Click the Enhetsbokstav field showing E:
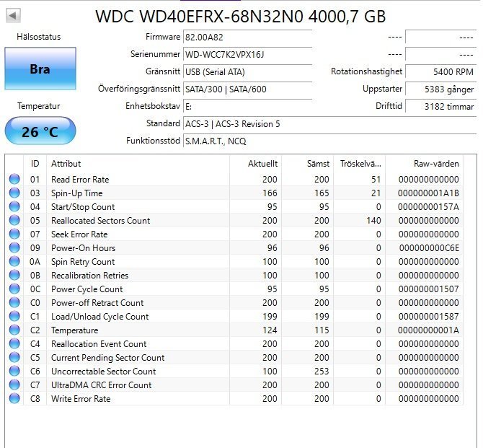This screenshot has width=483, height=448. tap(248, 106)
